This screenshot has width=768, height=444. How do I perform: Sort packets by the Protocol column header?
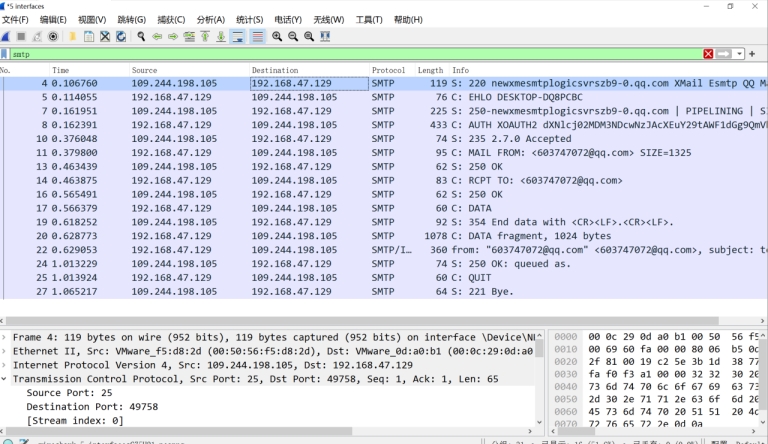388,70
